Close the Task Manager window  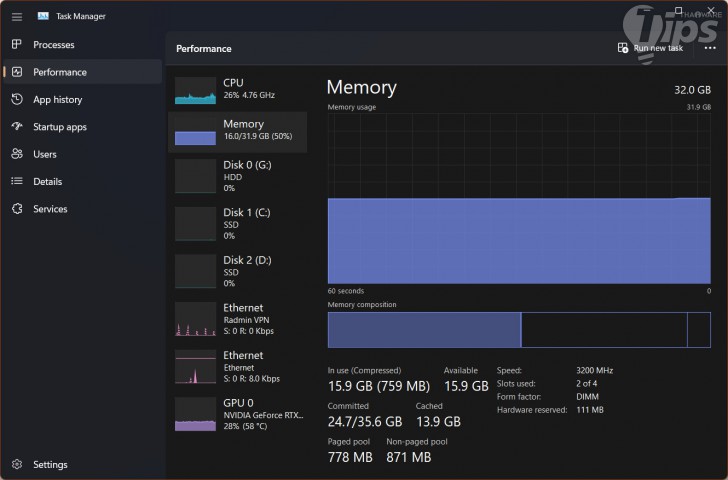coord(711,10)
